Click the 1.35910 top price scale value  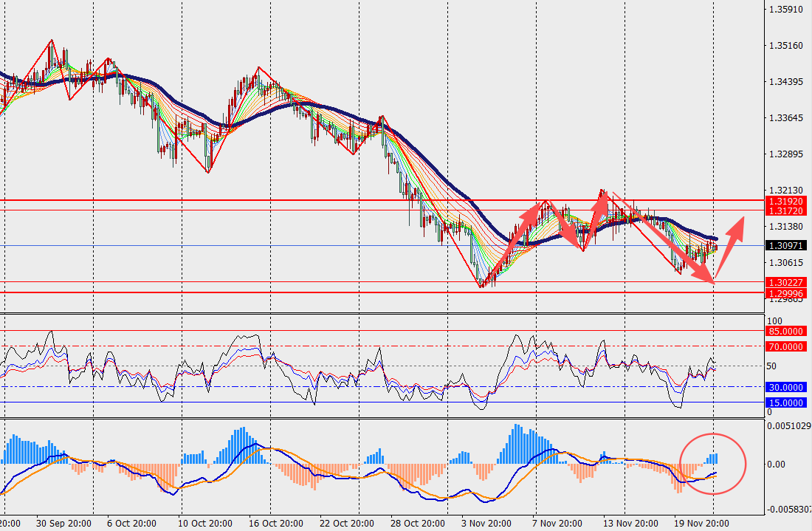(785, 10)
